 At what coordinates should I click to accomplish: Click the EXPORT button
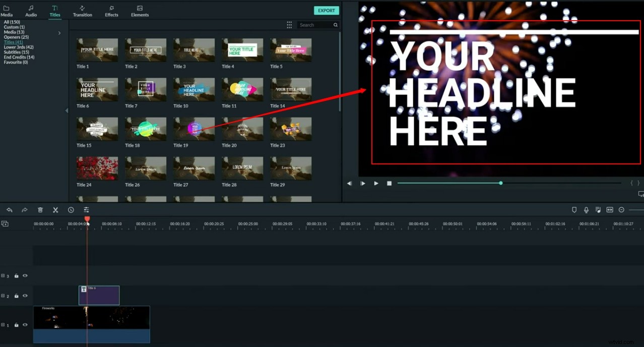pos(326,10)
